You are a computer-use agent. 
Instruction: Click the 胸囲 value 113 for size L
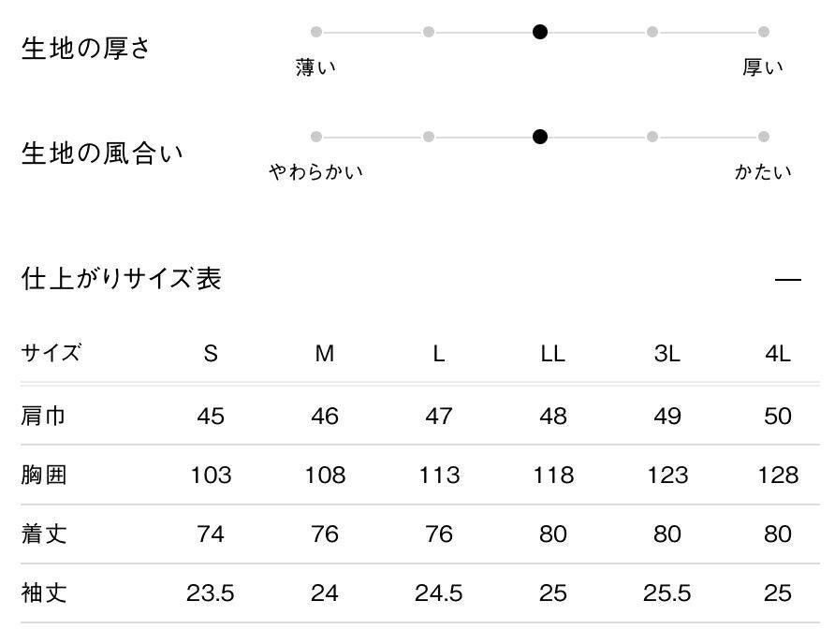pos(439,476)
